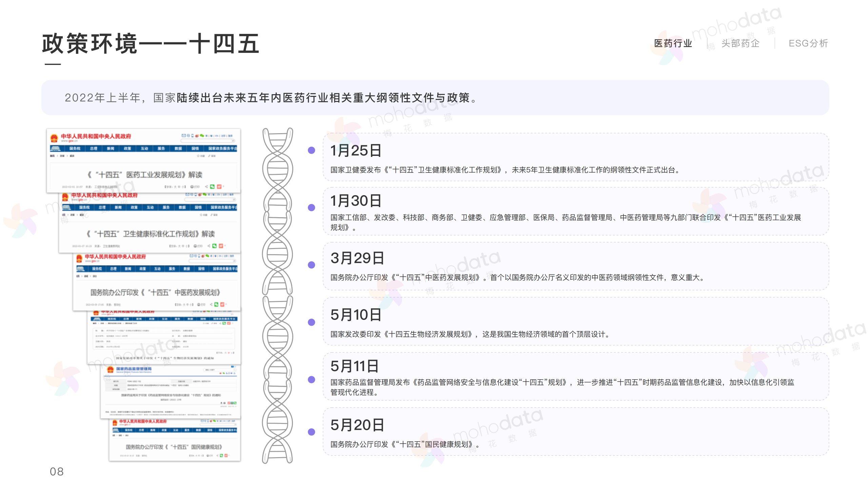Click the slide title 政策环境——十四五

coord(151,44)
